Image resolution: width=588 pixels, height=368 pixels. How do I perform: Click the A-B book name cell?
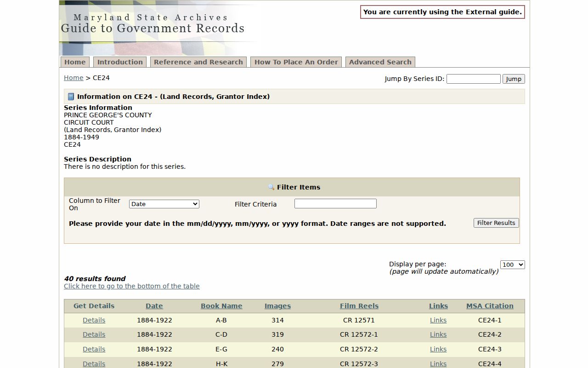tap(221, 320)
